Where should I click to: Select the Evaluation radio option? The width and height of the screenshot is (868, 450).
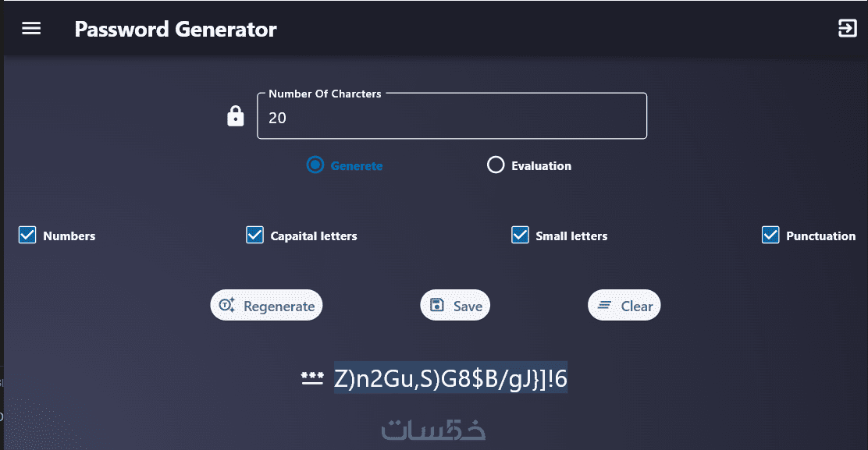(x=496, y=165)
